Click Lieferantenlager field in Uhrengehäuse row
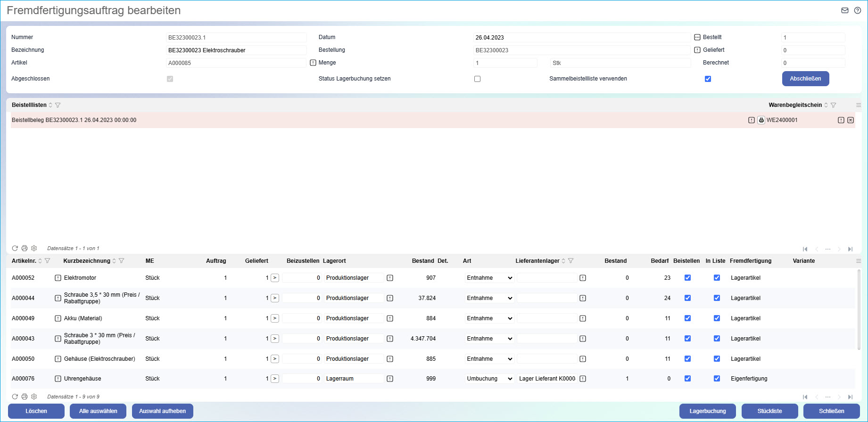Viewport: 868px width, 422px height. [547, 379]
